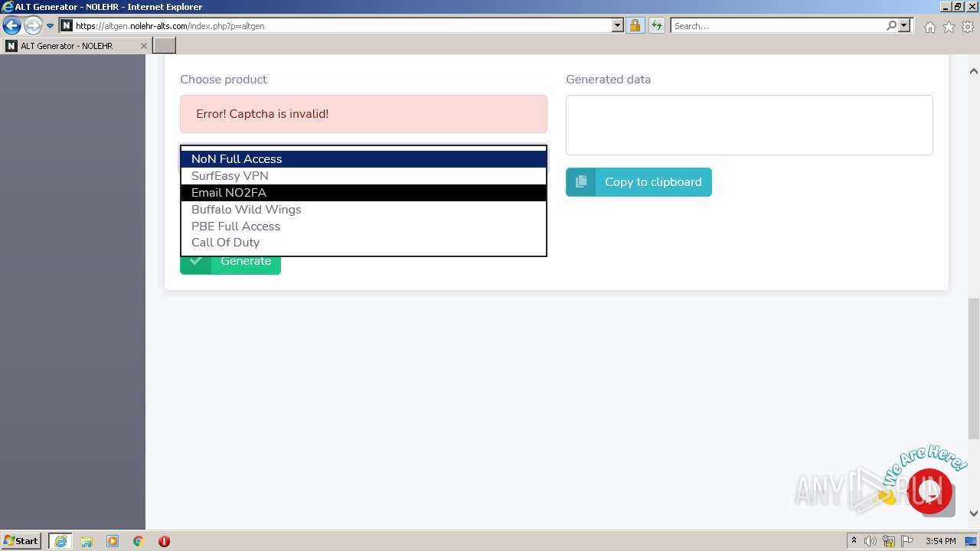Expand the search provider dropdown arrow

(905, 26)
